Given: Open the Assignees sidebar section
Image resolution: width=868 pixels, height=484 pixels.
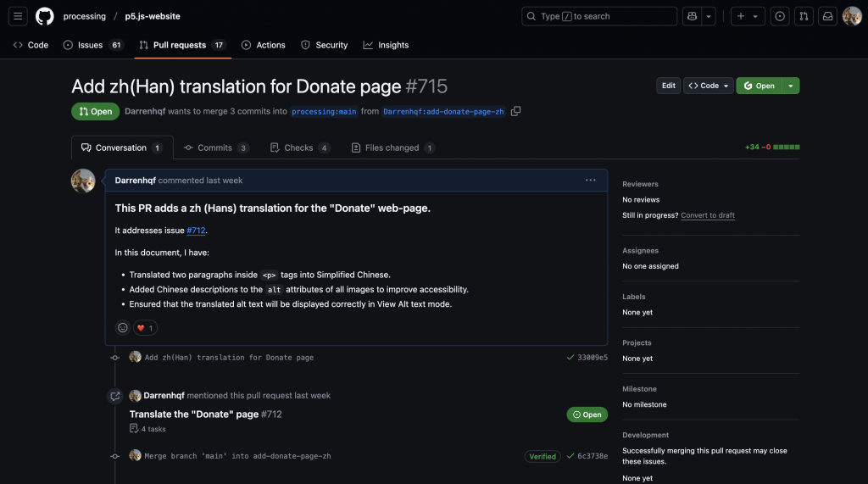Looking at the screenshot, I should (x=641, y=251).
